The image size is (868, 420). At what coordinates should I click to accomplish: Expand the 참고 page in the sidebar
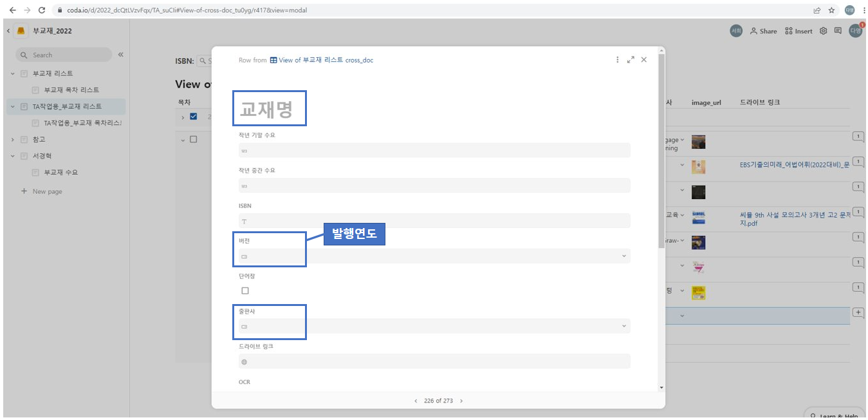12,139
